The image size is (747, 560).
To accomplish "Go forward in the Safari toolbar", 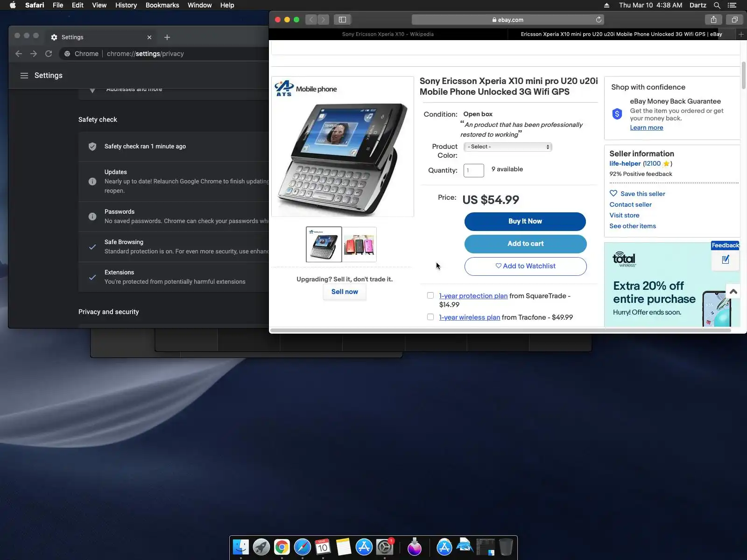I will point(323,20).
